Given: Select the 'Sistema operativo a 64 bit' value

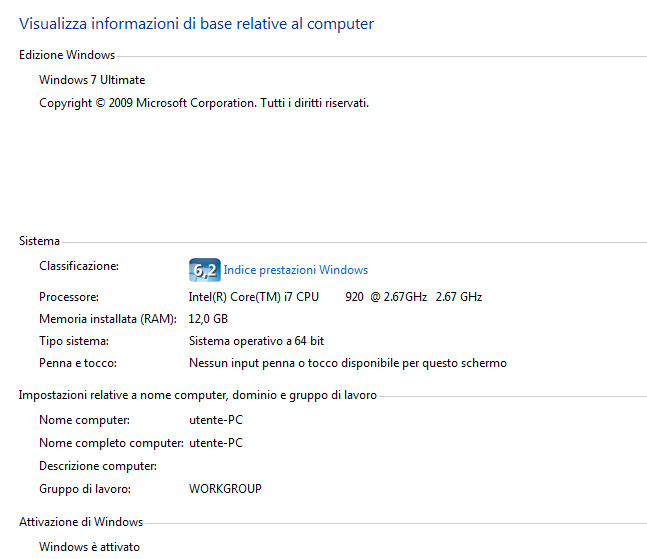Looking at the screenshot, I should [x=256, y=341].
